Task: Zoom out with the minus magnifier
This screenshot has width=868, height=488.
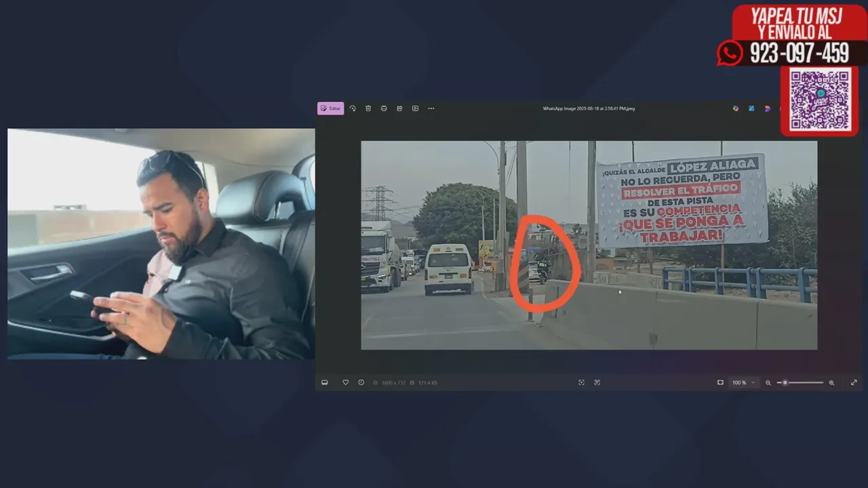Action: (768, 382)
